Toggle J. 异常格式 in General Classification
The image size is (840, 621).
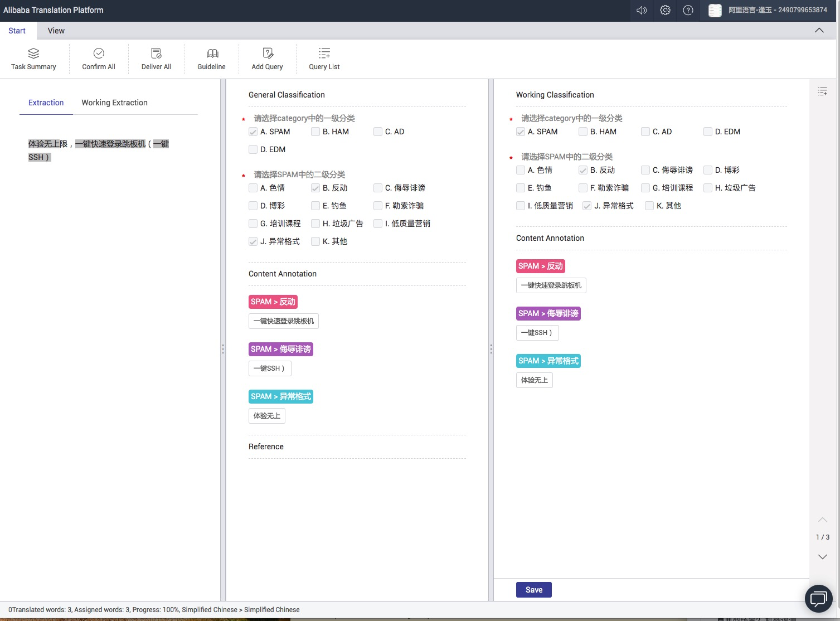click(x=253, y=241)
